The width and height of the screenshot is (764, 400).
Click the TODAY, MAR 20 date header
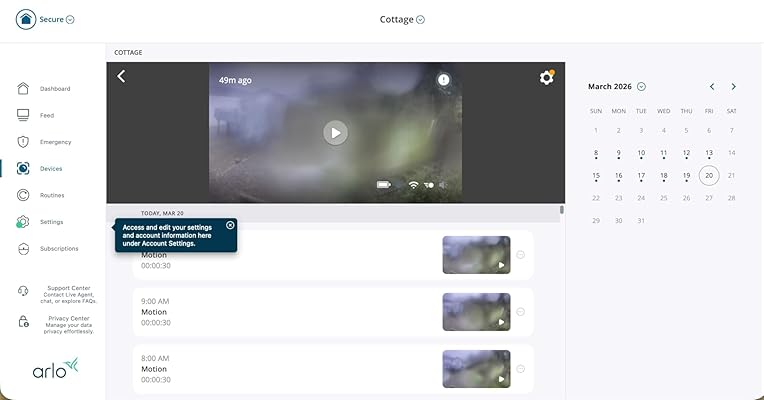(162, 213)
